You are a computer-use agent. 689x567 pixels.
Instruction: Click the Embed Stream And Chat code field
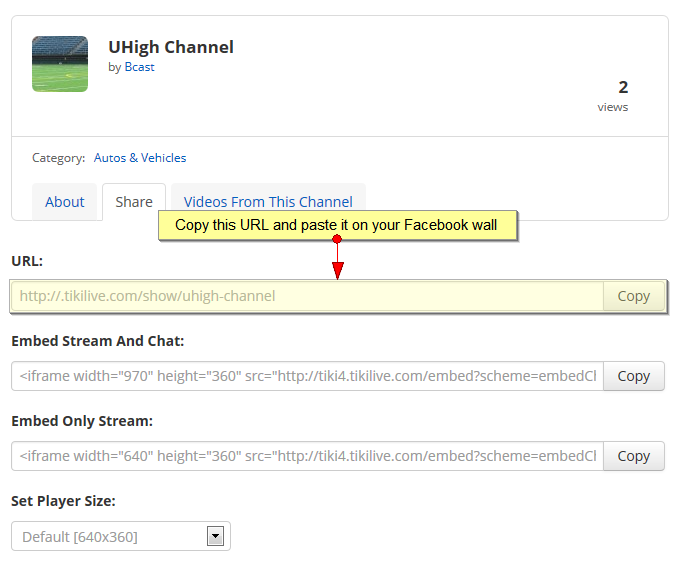tap(307, 376)
